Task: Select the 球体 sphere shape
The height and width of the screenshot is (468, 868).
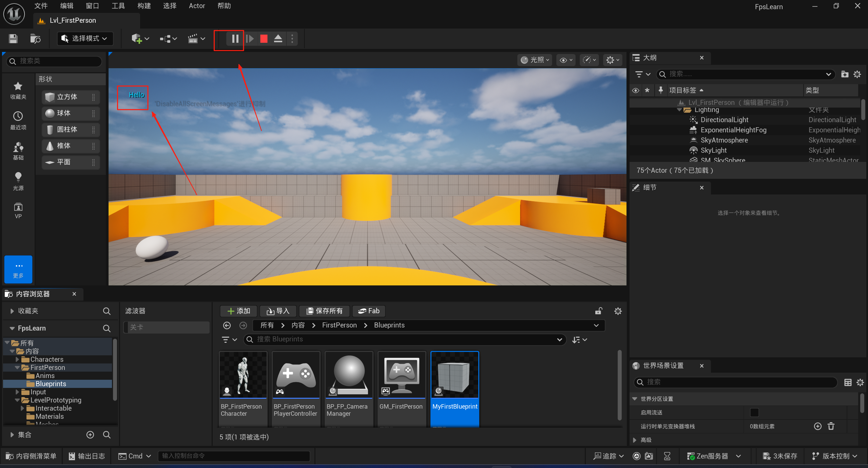Action: click(71, 113)
